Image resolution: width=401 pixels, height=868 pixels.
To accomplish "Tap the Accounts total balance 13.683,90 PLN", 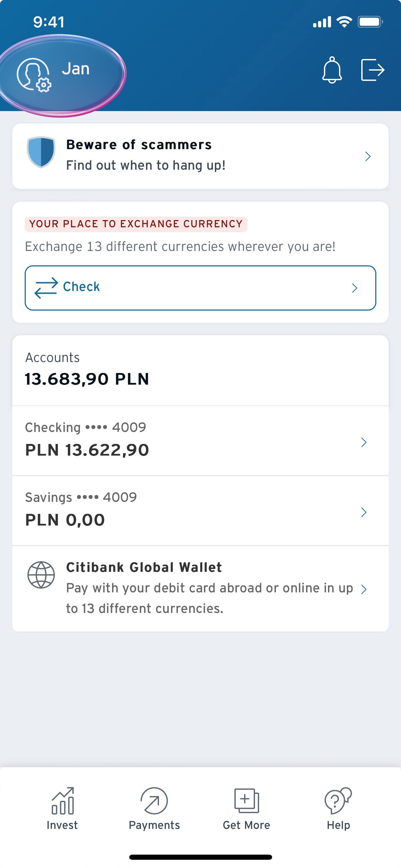I will [x=87, y=379].
